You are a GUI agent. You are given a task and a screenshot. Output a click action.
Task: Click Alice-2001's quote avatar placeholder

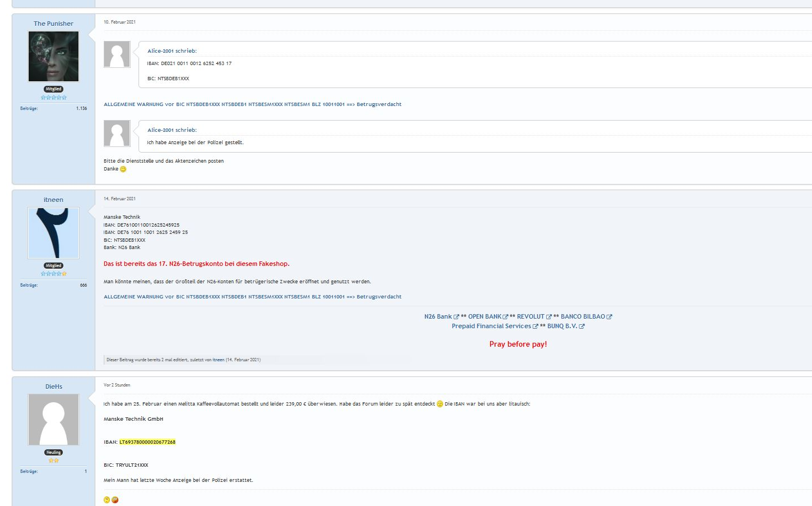(117, 54)
